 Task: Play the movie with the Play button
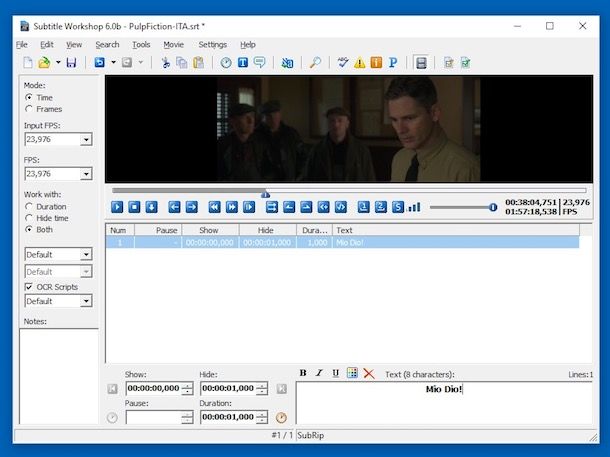[x=117, y=207]
